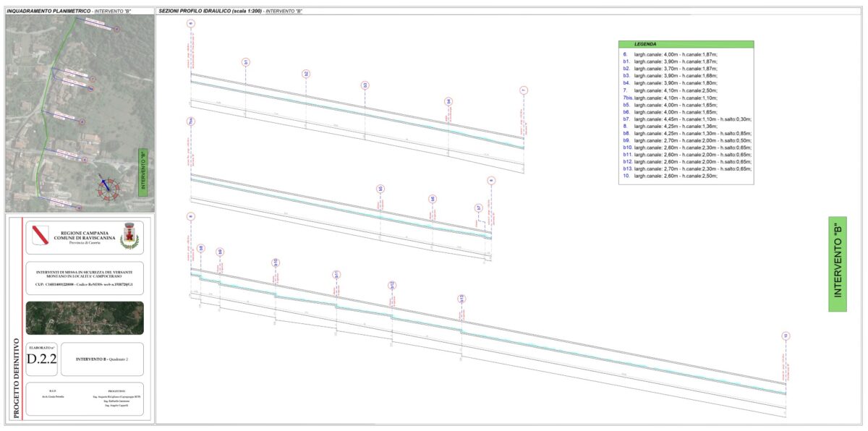Click the small aerial photo thumbnail
Screen dimensions: 868x431
(84, 317)
